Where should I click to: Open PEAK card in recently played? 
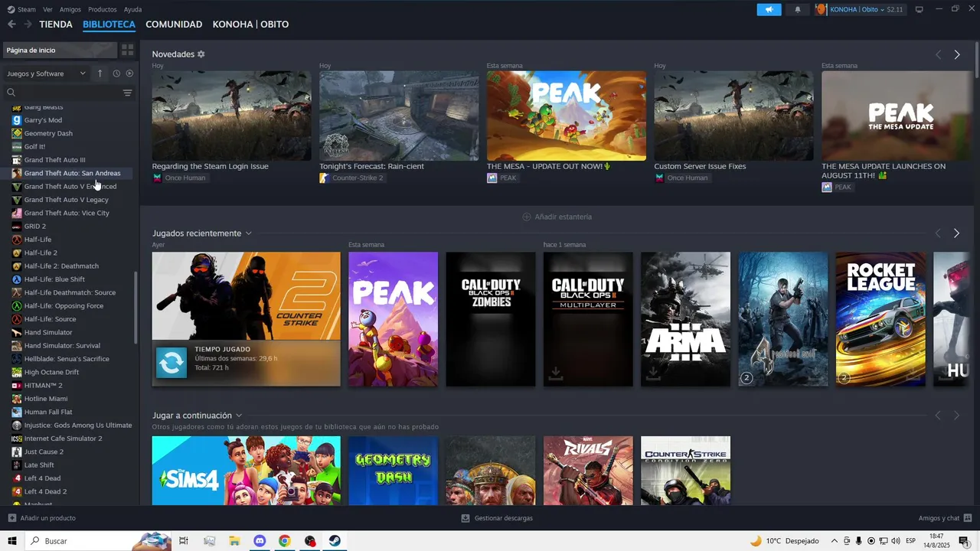tap(393, 319)
